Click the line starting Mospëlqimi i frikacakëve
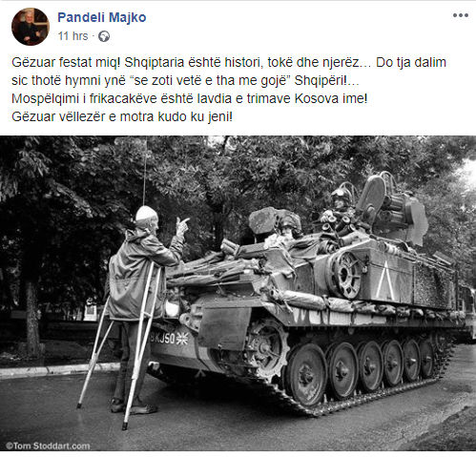476x457 pixels. click(190, 98)
